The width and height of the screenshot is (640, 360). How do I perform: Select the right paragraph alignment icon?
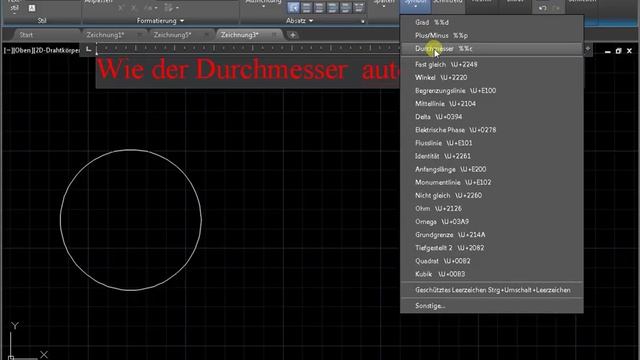click(x=333, y=7)
